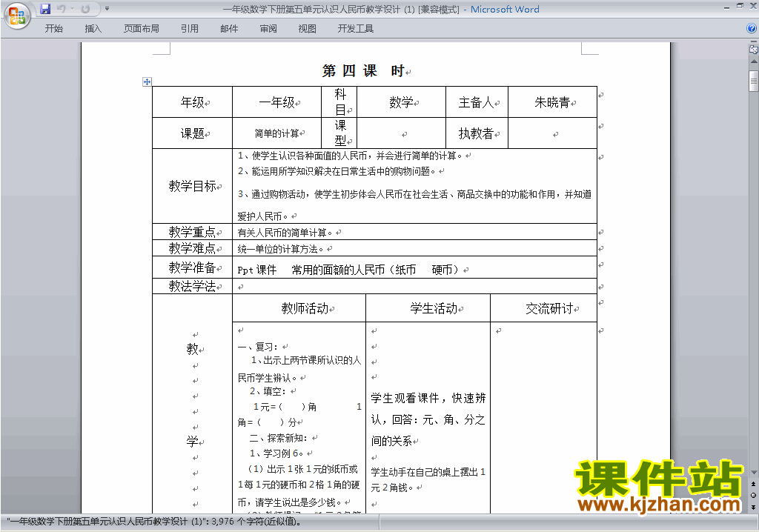Viewport: 759px width, 532px height.
Task: Open the Undo history dropdown arrow
Action: tap(72, 9)
